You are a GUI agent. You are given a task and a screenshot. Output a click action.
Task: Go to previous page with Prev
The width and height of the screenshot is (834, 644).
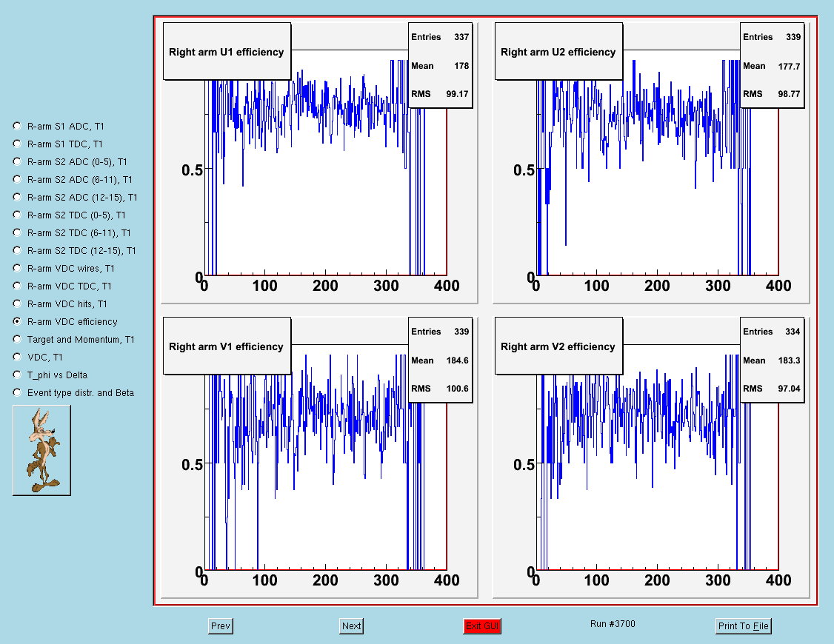(221, 626)
